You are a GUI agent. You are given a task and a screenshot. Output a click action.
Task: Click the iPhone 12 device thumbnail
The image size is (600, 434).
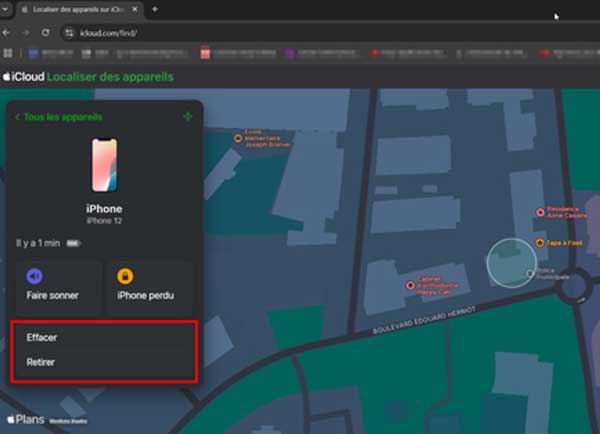104,164
